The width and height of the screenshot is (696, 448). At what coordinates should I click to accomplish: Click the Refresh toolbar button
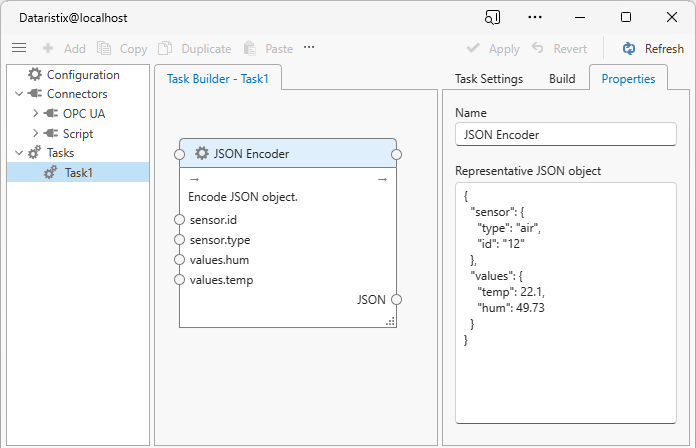[653, 48]
